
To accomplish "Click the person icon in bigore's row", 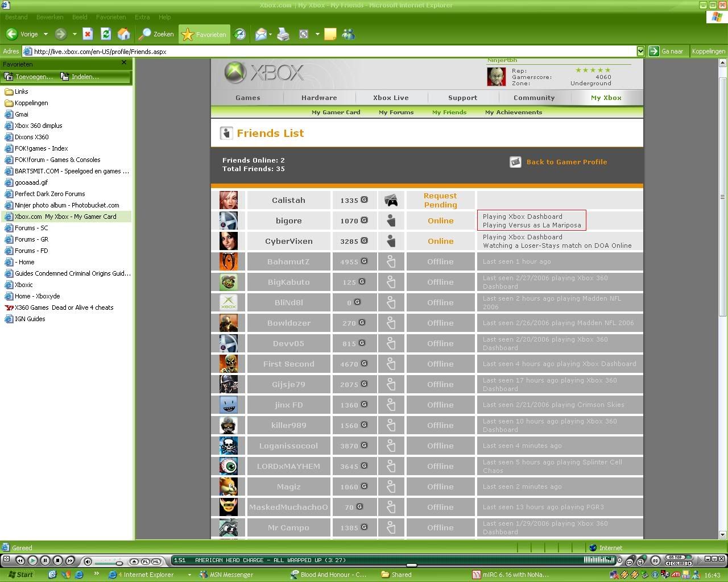I will 391,221.
